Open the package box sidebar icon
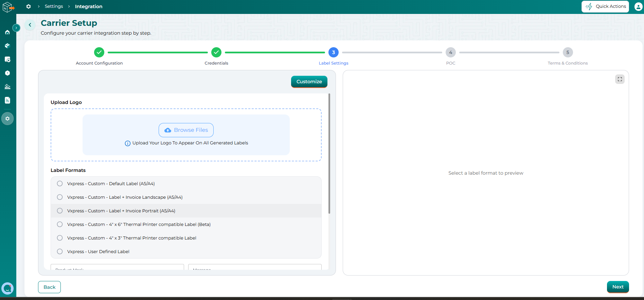This screenshot has width=644, height=300. click(x=7, y=46)
